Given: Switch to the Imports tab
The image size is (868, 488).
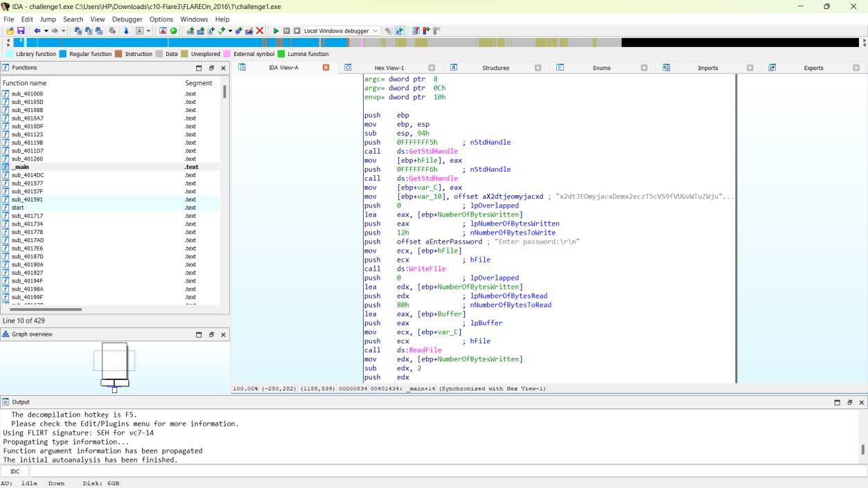Looking at the screenshot, I should (x=707, y=68).
